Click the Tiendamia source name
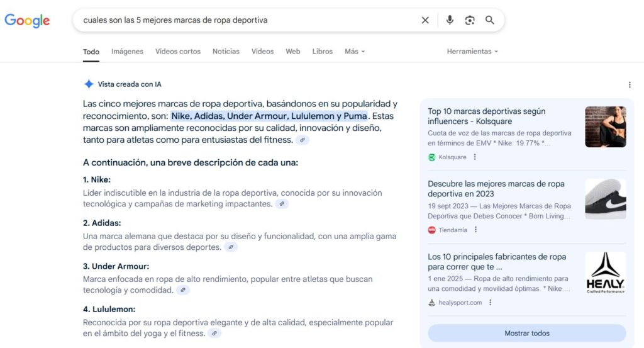The width and height of the screenshot is (644, 348). pyautogui.click(x=453, y=230)
